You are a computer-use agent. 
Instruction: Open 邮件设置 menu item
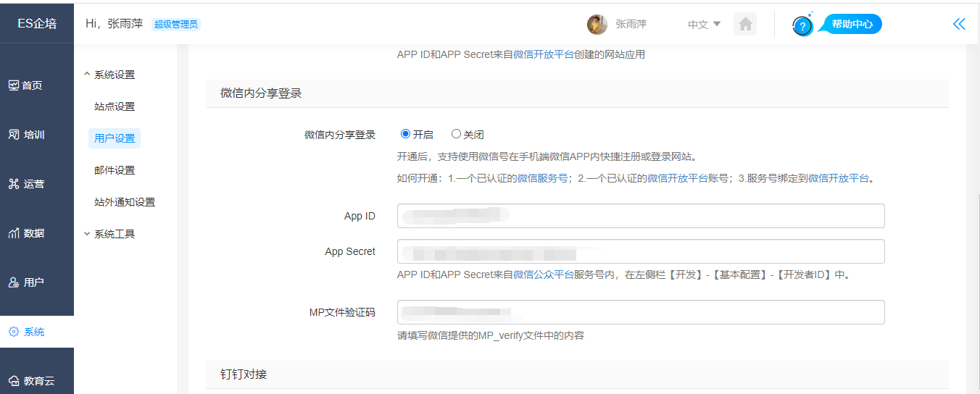pos(115,170)
